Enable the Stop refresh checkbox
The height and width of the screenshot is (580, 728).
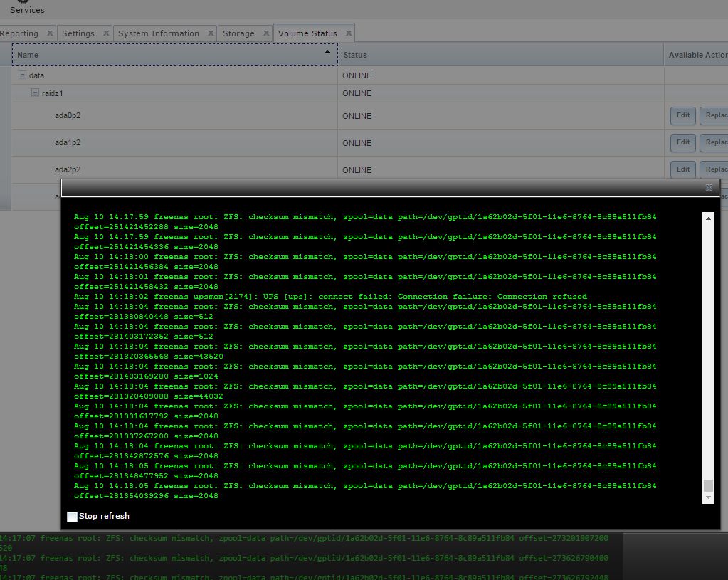click(72, 517)
